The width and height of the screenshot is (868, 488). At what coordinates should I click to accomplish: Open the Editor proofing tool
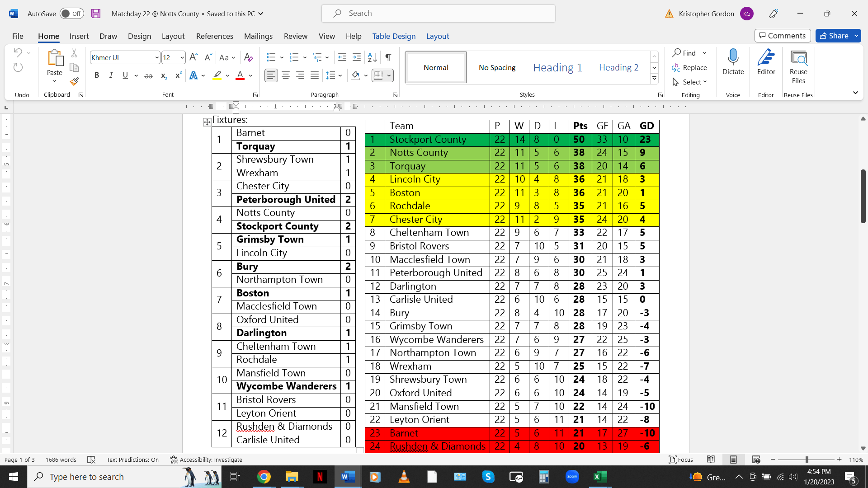[x=766, y=62]
